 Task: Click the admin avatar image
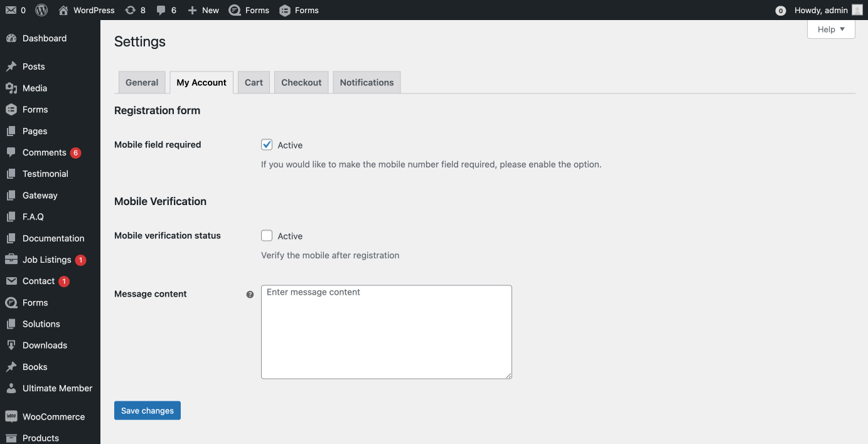click(x=857, y=10)
